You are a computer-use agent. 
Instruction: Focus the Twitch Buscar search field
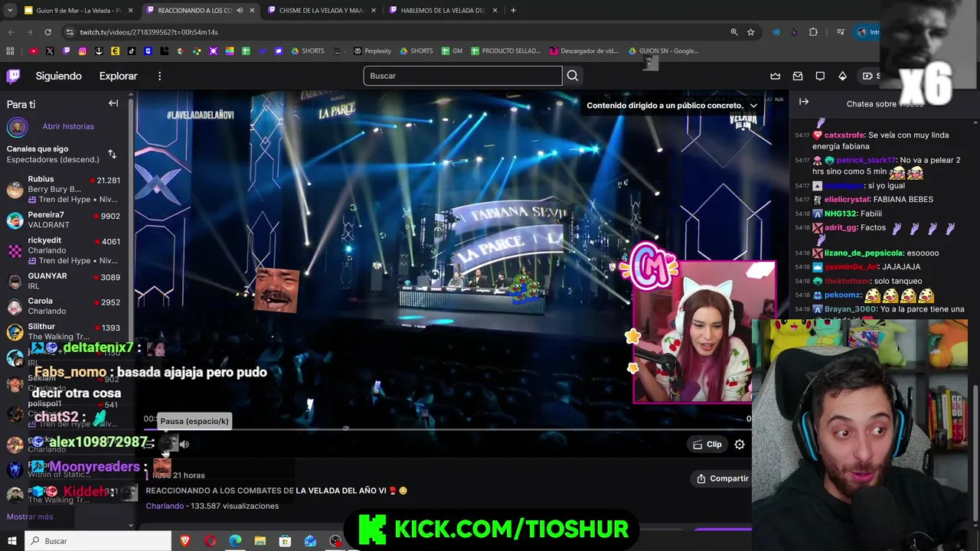pos(462,76)
